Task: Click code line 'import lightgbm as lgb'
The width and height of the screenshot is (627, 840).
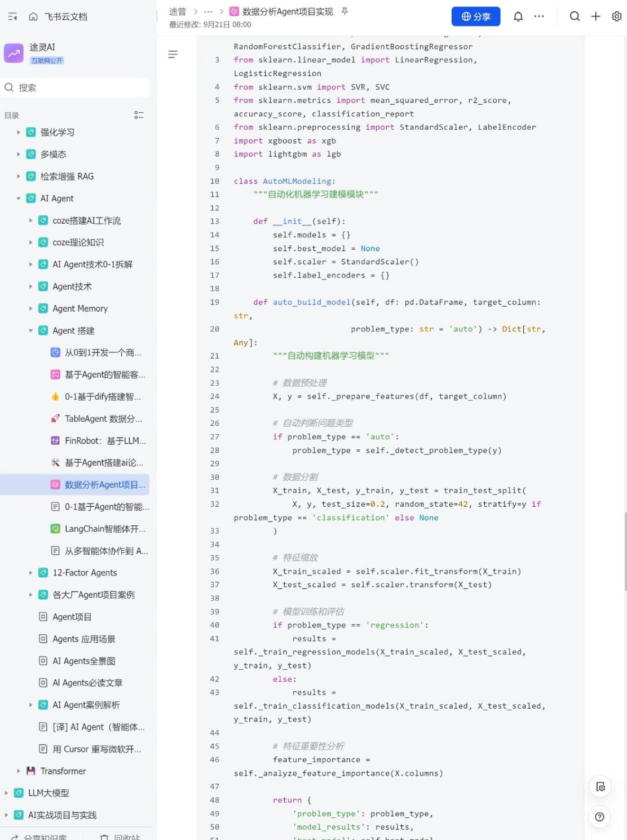Action: tap(287, 154)
